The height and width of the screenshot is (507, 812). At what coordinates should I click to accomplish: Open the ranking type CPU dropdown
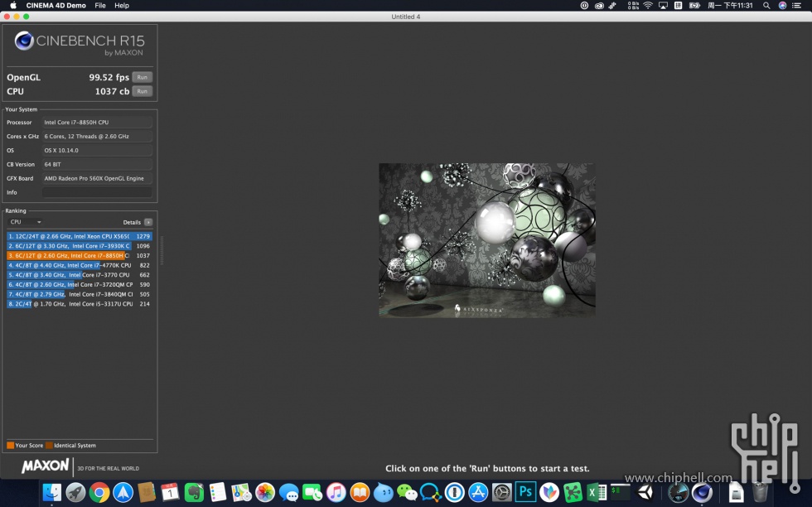[x=26, y=222]
